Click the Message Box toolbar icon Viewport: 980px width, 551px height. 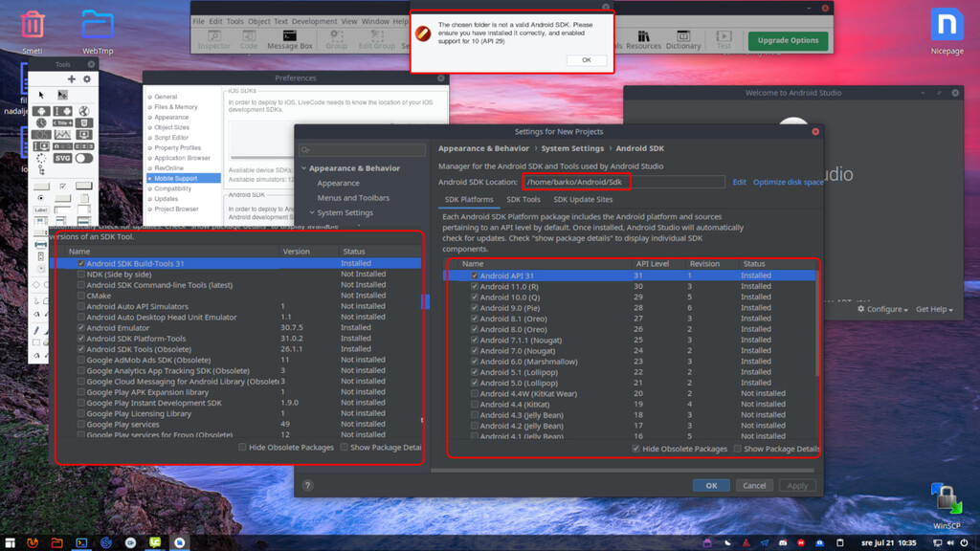(289, 39)
